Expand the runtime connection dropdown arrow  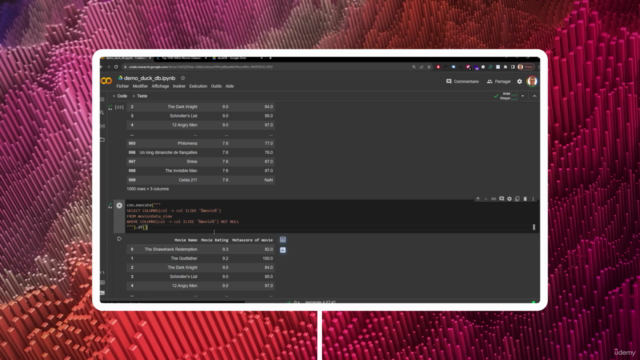coord(523,96)
